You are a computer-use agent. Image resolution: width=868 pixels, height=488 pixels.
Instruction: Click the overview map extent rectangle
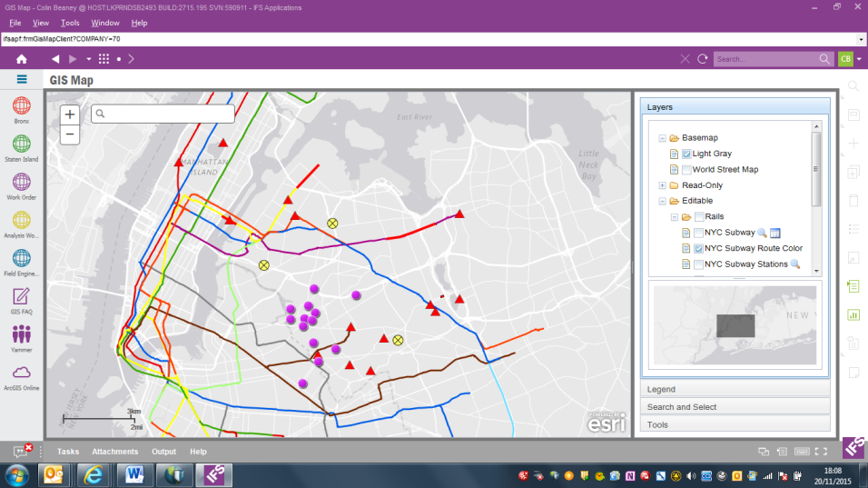(x=735, y=325)
